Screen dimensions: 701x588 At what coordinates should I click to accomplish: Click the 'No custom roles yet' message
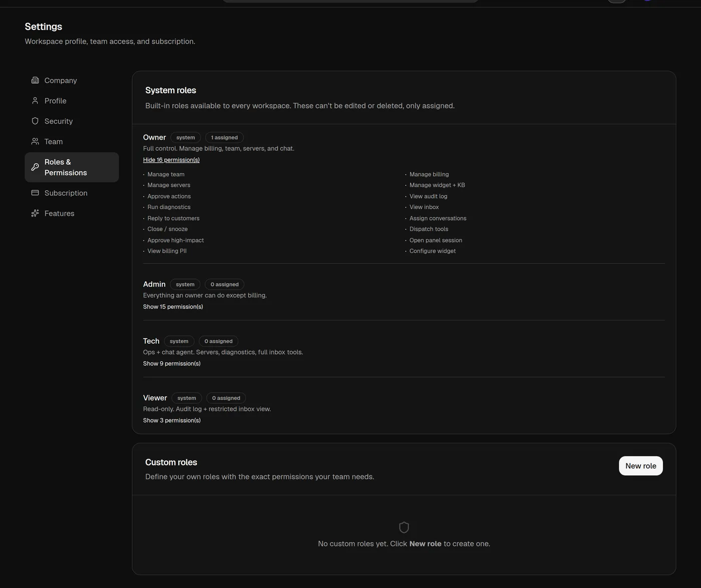[404, 544]
